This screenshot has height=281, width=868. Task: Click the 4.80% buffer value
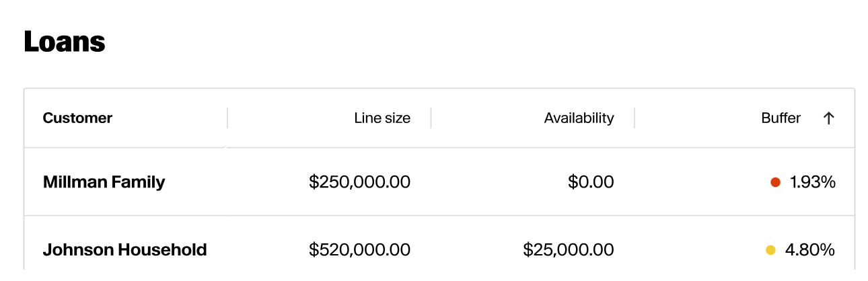click(810, 250)
